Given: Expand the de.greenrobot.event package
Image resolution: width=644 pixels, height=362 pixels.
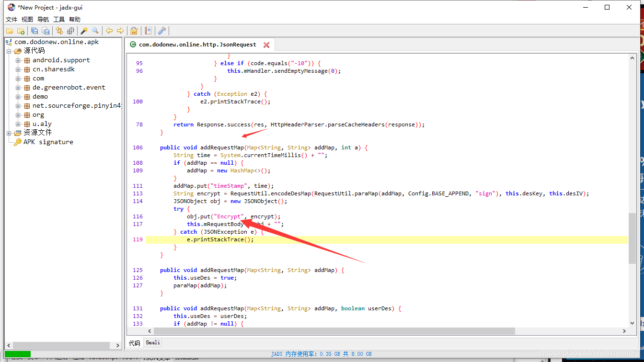Looking at the screenshot, I should point(18,88).
